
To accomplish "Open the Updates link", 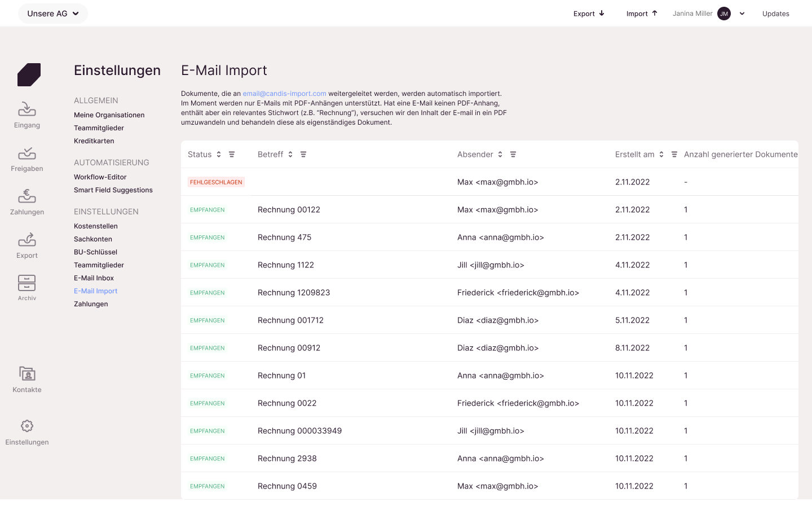I will click(775, 14).
